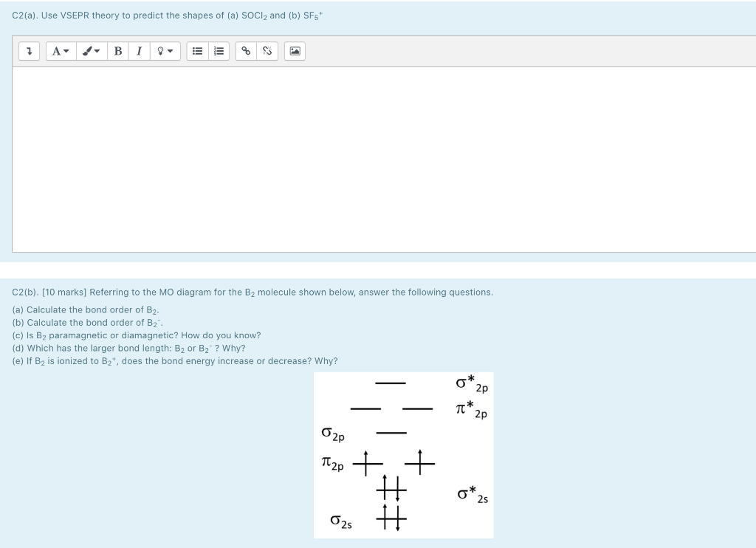The height and width of the screenshot is (548, 756).
Task: Insert a hyperlink using the link icon
Action: click(x=245, y=51)
